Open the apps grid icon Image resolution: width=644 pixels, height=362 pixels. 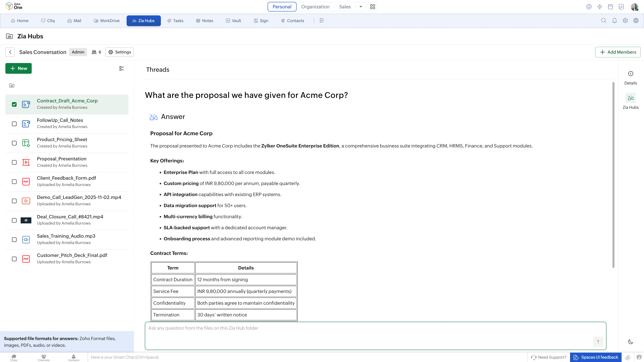click(372, 7)
